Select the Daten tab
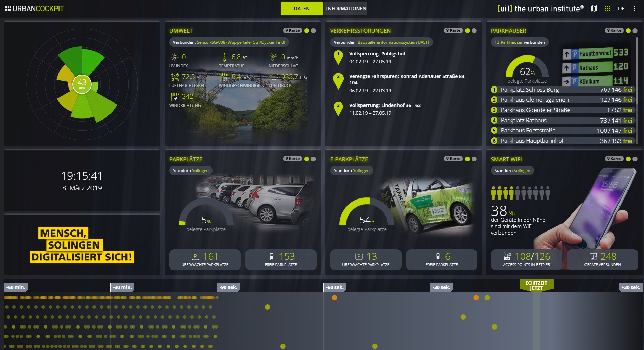This screenshot has width=644, height=350. 302,9
